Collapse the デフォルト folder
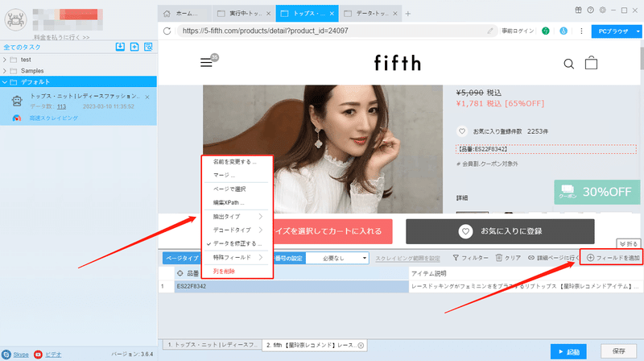 [x=5, y=82]
